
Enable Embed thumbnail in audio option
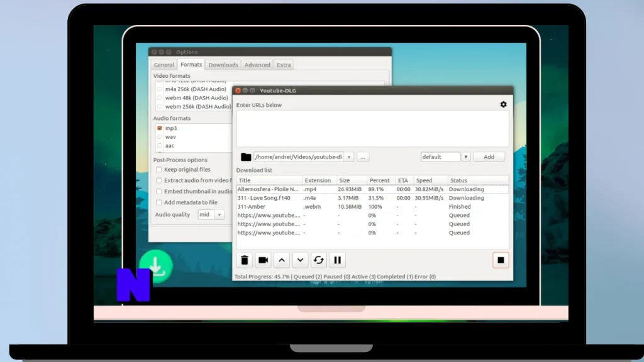coord(159,191)
